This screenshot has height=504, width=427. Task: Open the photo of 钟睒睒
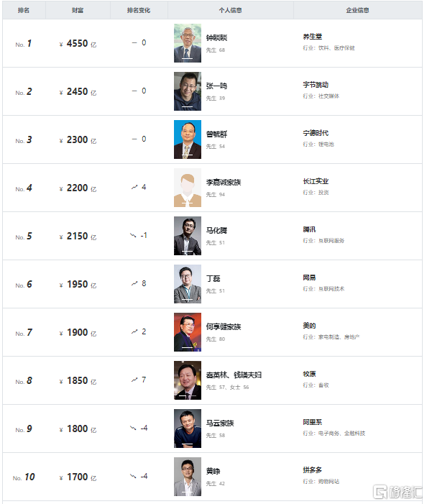pyautogui.click(x=188, y=43)
